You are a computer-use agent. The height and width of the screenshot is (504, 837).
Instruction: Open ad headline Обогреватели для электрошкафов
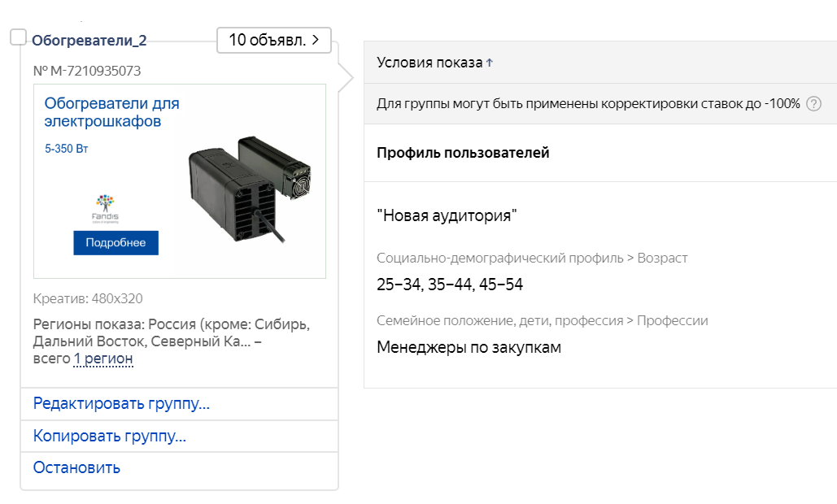pyautogui.click(x=111, y=112)
